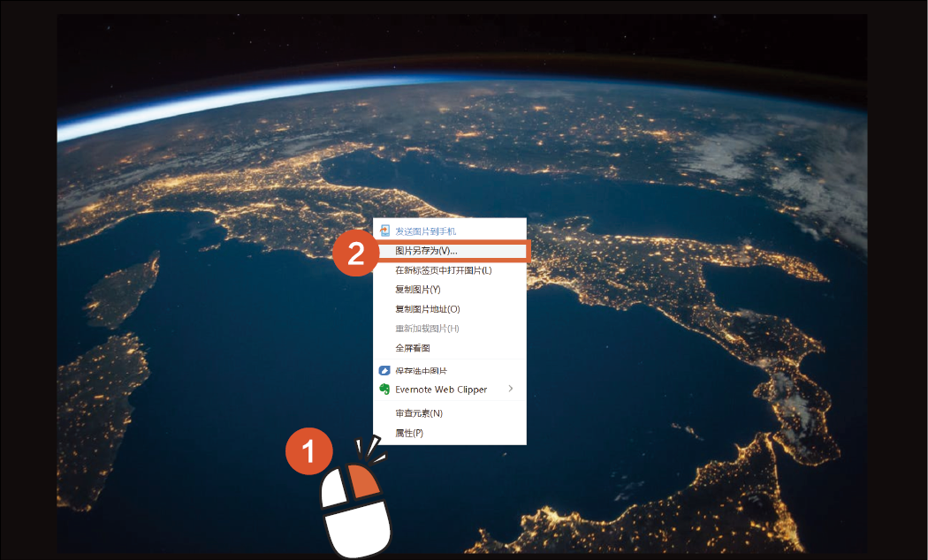The width and height of the screenshot is (928, 560).
Task: Expand the Evernote Web Clipper submenu arrow
Action: 511,389
